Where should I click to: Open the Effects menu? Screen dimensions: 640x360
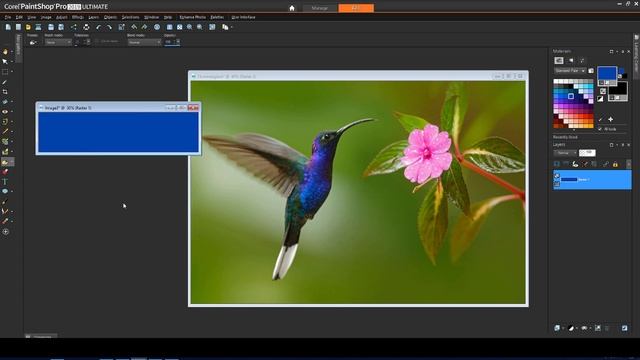click(x=78, y=17)
